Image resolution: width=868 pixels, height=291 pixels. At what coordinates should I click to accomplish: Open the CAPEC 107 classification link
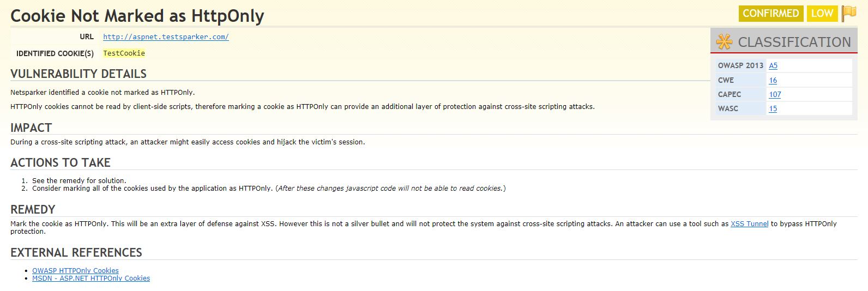click(775, 94)
